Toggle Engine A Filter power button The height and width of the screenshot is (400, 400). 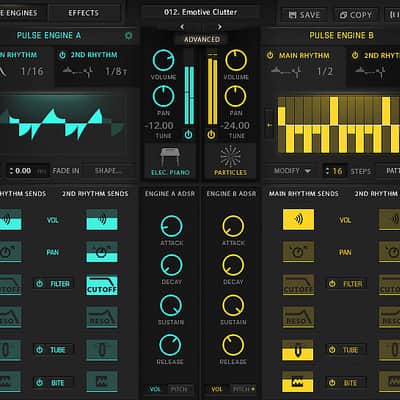[40, 284]
